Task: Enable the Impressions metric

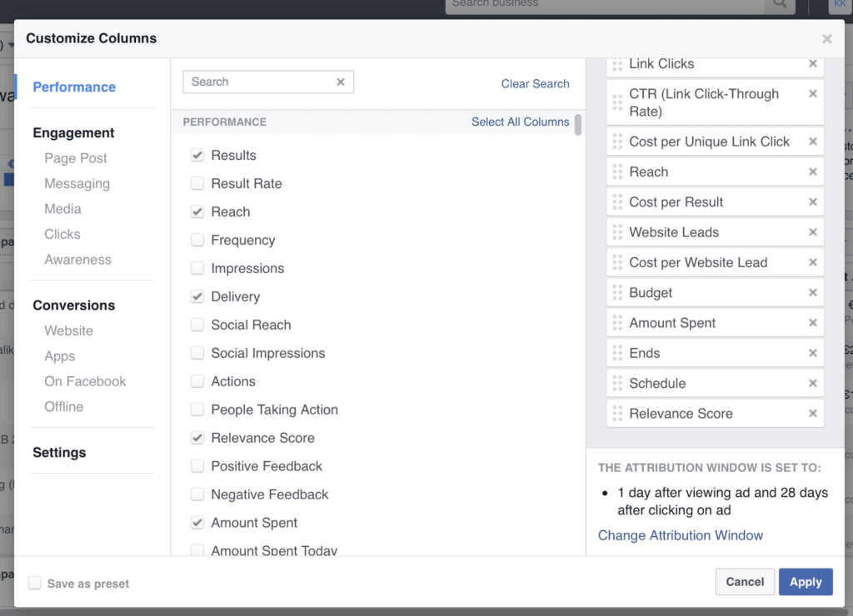Action: pyautogui.click(x=197, y=268)
